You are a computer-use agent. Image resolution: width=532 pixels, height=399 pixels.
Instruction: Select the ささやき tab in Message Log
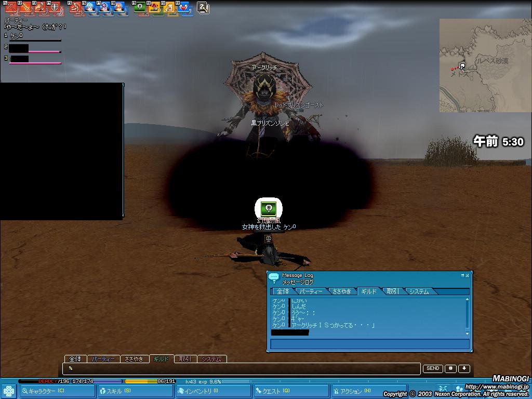click(x=342, y=291)
